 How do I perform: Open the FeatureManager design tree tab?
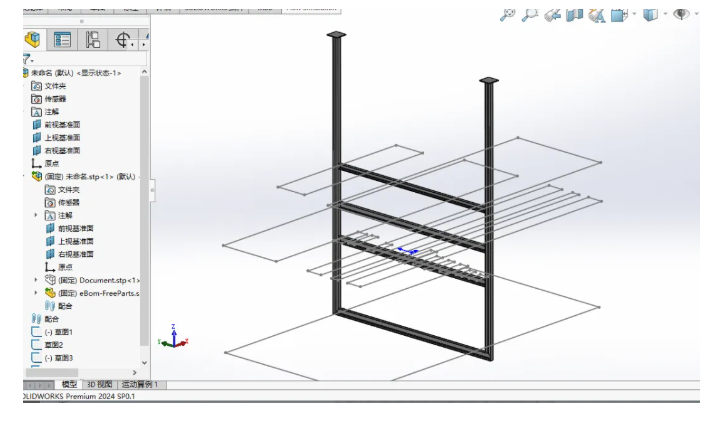pyautogui.click(x=33, y=39)
